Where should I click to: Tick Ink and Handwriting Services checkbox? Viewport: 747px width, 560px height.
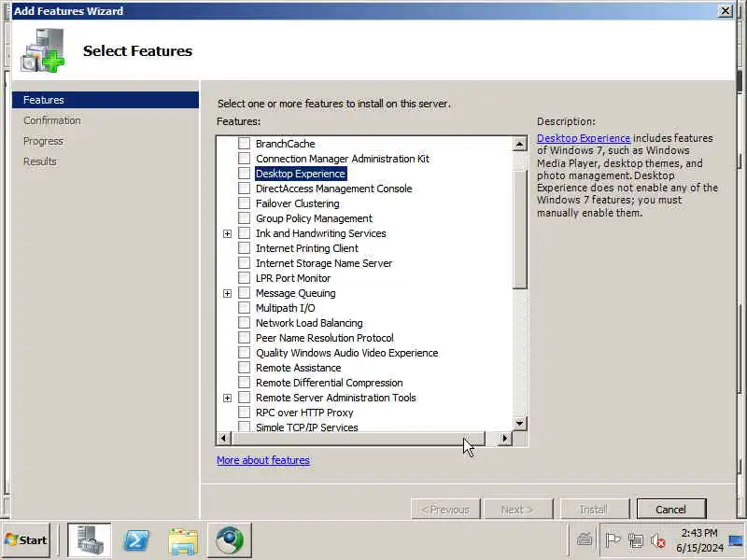(x=244, y=232)
